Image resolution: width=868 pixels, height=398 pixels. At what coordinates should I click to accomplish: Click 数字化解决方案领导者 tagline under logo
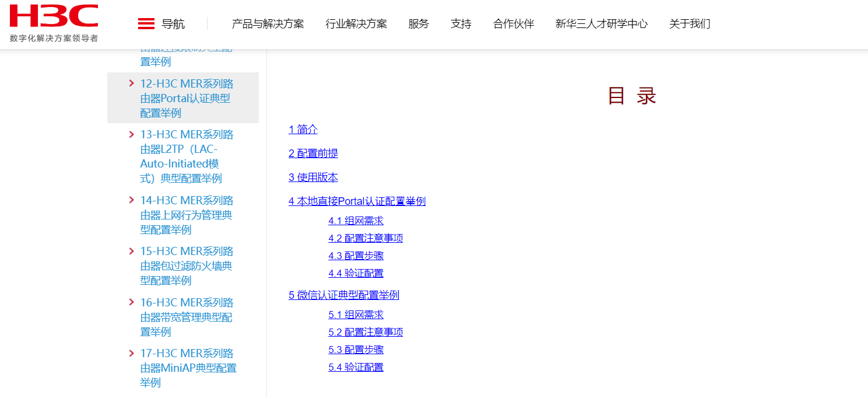tap(54, 38)
